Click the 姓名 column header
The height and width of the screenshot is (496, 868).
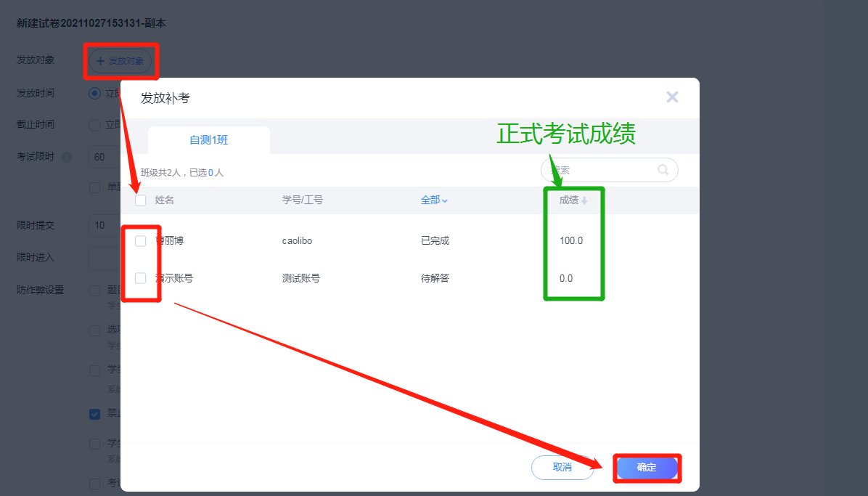[x=165, y=200]
